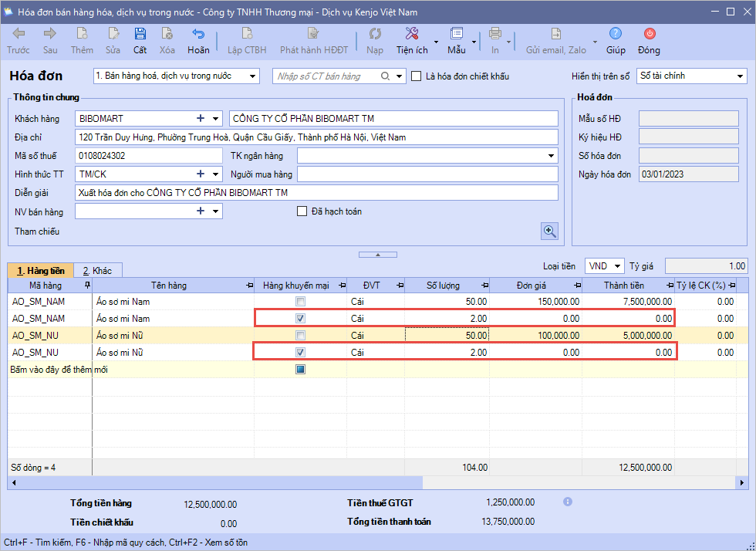Open Giúp help icon
The width and height of the screenshot is (756, 551).
click(616, 34)
